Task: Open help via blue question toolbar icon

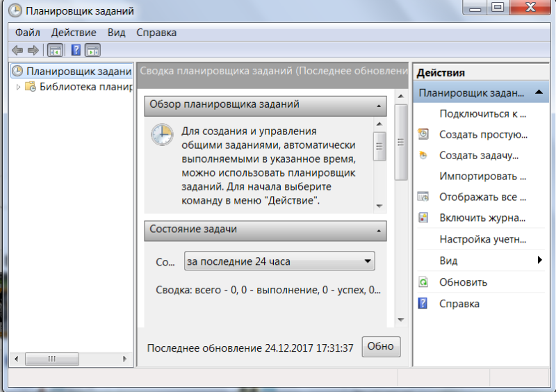Action: (x=76, y=50)
